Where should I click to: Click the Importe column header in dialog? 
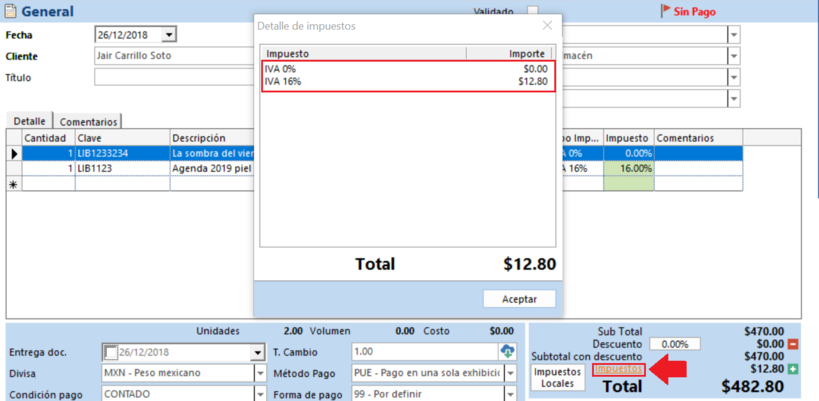(x=509, y=53)
